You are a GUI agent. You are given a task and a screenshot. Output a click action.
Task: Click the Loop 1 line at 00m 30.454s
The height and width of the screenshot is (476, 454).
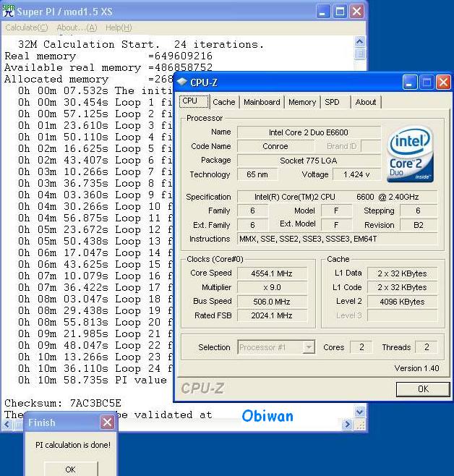click(x=95, y=102)
